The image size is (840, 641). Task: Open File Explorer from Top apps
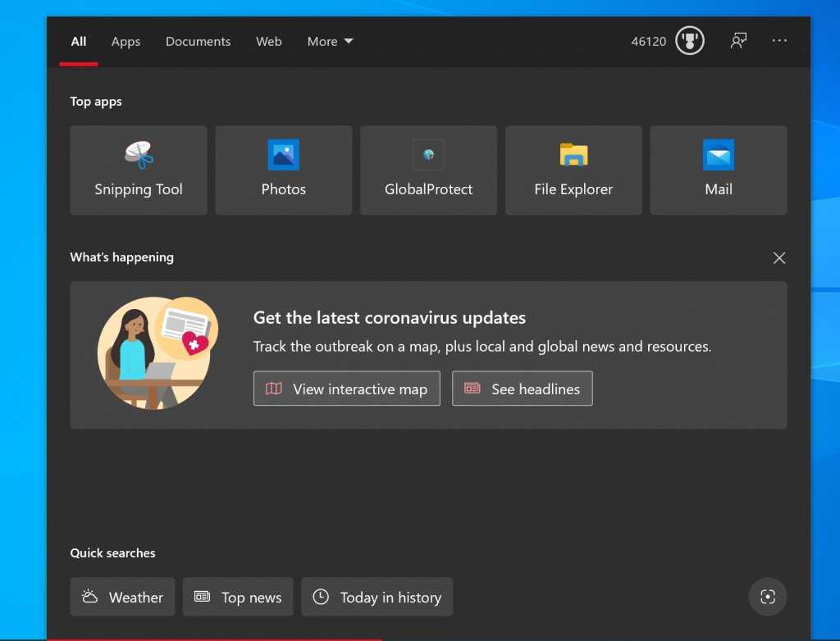pyautogui.click(x=573, y=170)
